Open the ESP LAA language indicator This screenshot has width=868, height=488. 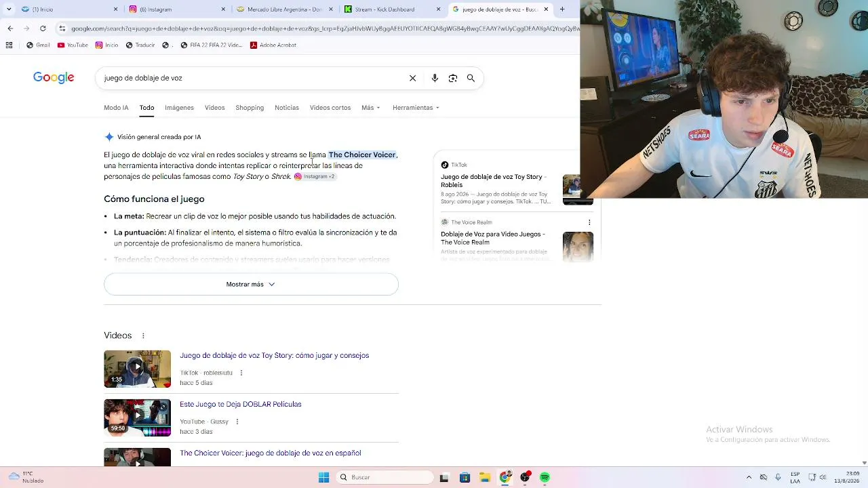(x=795, y=477)
